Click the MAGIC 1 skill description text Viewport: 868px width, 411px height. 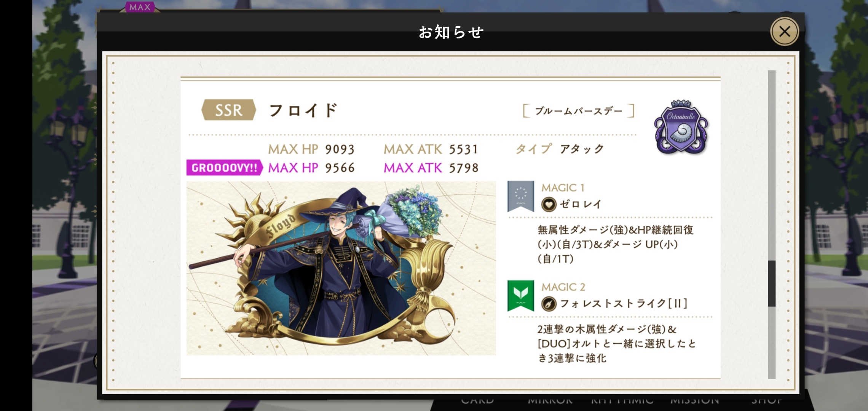(615, 244)
